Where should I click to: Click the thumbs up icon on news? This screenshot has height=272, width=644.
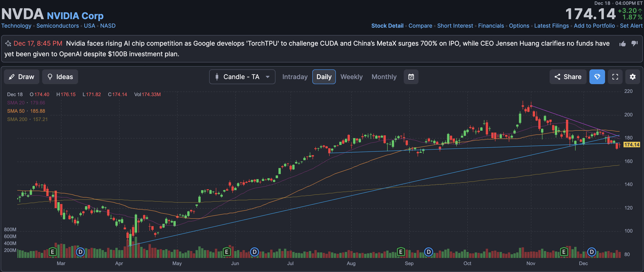click(623, 44)
